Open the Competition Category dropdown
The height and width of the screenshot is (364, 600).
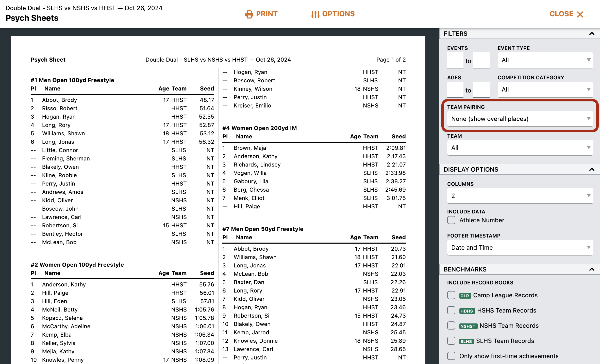coord(545,89)
